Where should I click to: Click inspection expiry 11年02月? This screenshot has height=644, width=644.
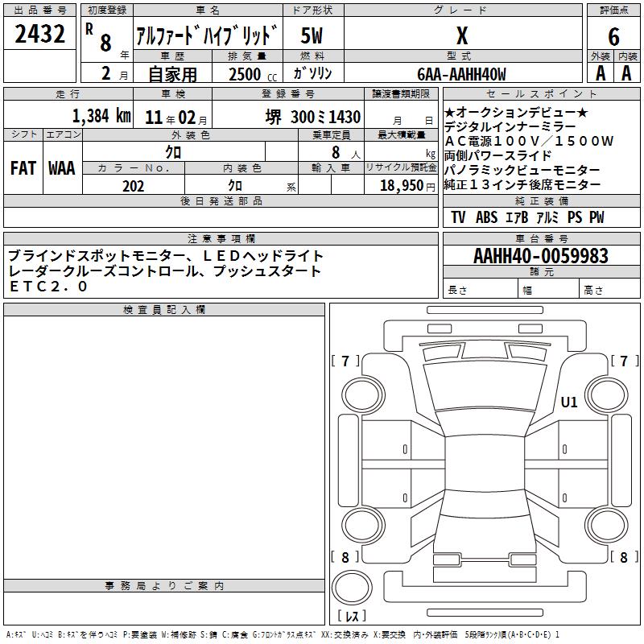(175, 118)
